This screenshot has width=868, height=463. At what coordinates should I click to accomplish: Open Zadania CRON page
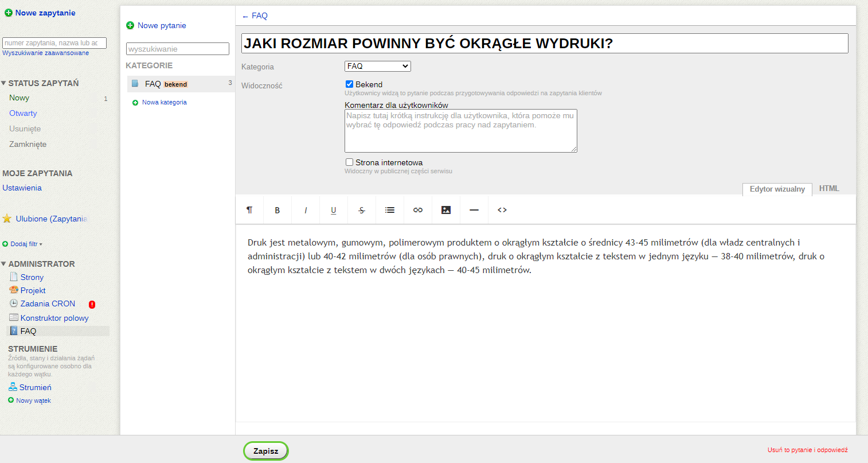pos(48,304)
